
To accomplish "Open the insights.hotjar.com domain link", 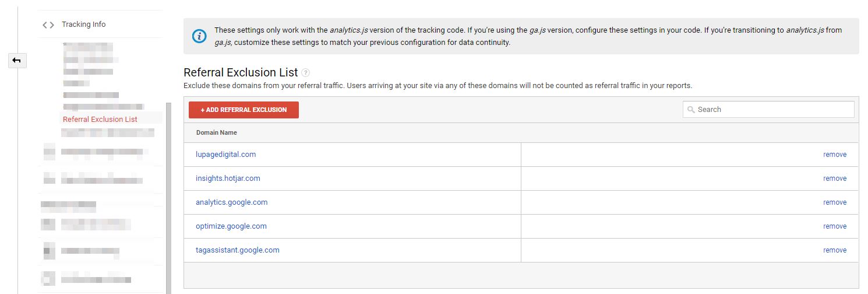I will [228, 178].
